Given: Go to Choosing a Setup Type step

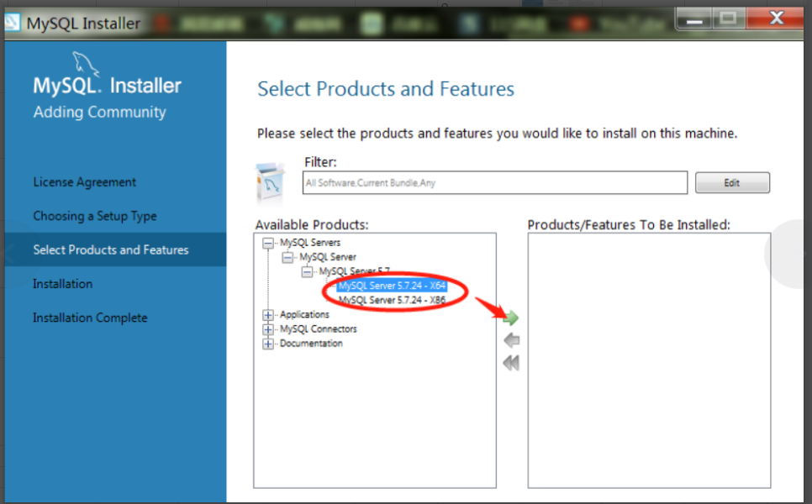Looking at the screenshot, I should click(x=95, y=216).
